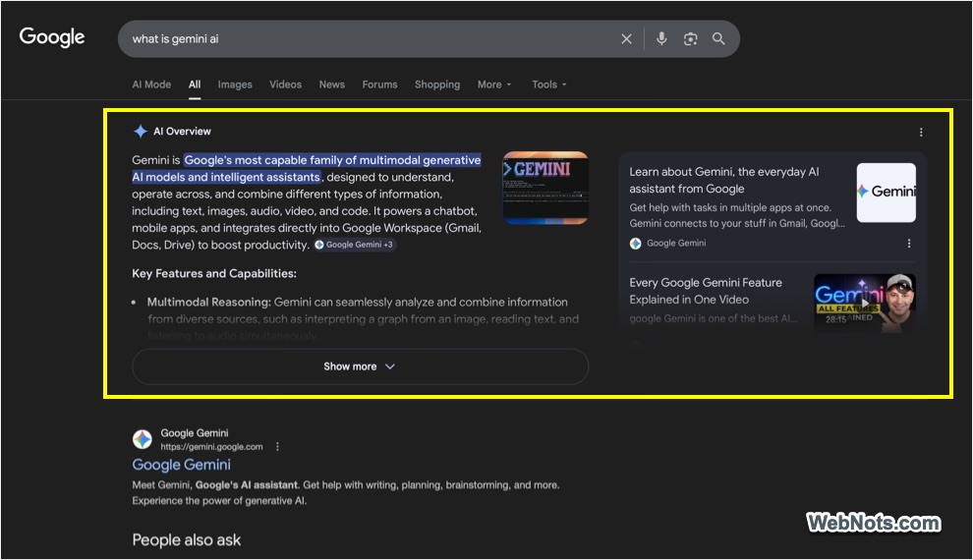This screenshot has width=973, height=560.
Task: Select the All results tab
Action: point(195,84)
